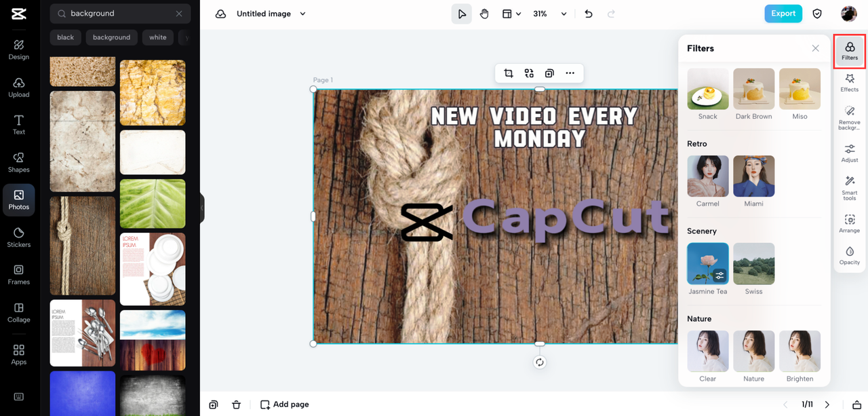Select the background search tag
868x416 pixels.
tap(111, 37)
